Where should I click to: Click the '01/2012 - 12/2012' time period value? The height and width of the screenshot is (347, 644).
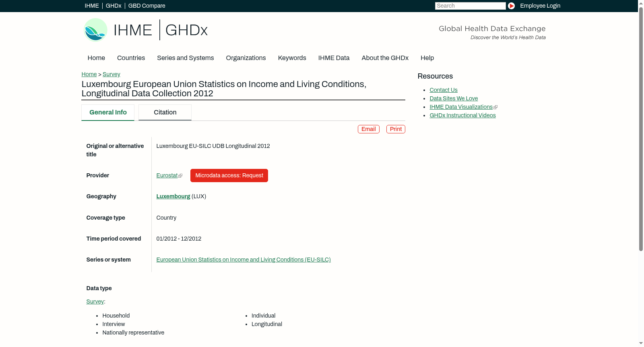coord(179,239)
